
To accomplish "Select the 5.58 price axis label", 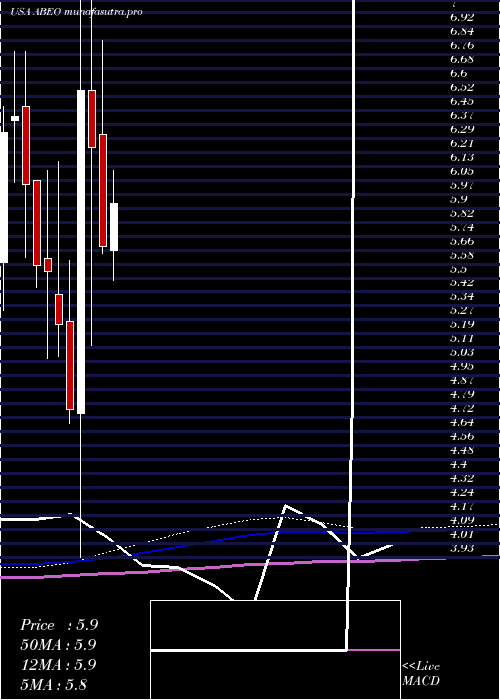I will 462,255.
